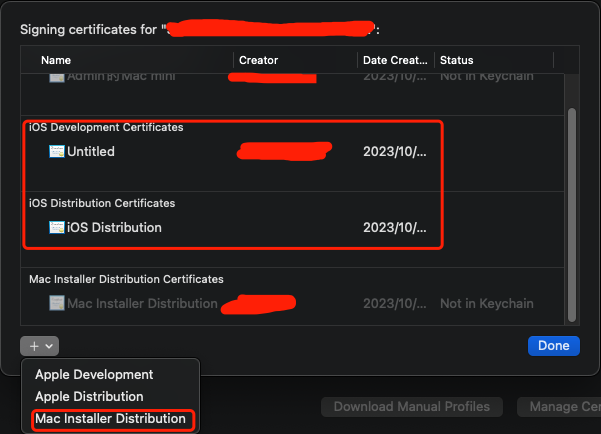This screenshot has height=434, width=601.
Task: Click the Done button
Action: tap(554, 346)
